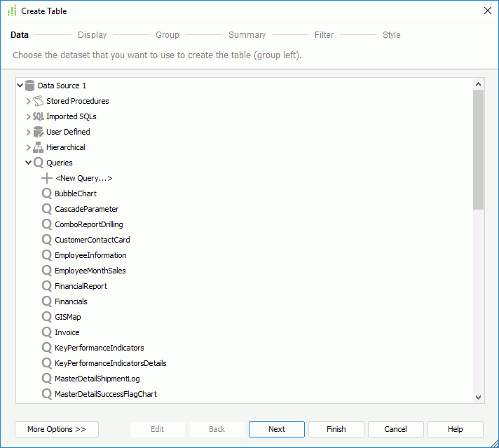Go to the Display wizard step
The image size is (499, 448).
[93, 35]
